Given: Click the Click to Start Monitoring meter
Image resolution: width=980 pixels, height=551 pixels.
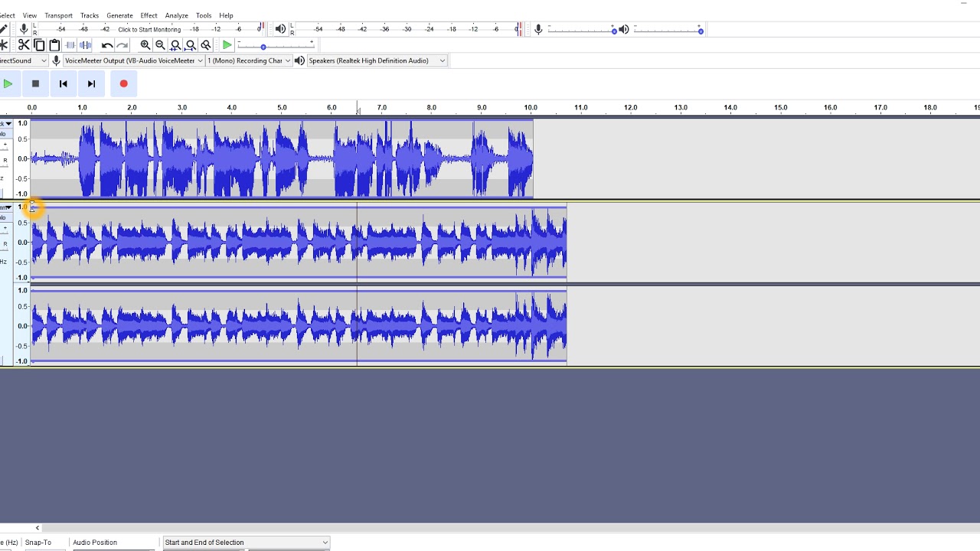Looking at the screenshot, I should 149,29.
